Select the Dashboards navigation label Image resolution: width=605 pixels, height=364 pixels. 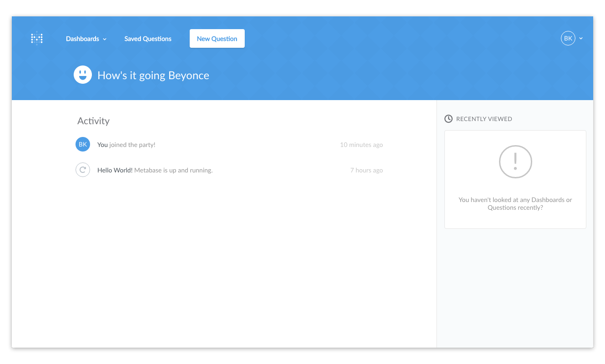pyautogui.click(x=82, y=39)
